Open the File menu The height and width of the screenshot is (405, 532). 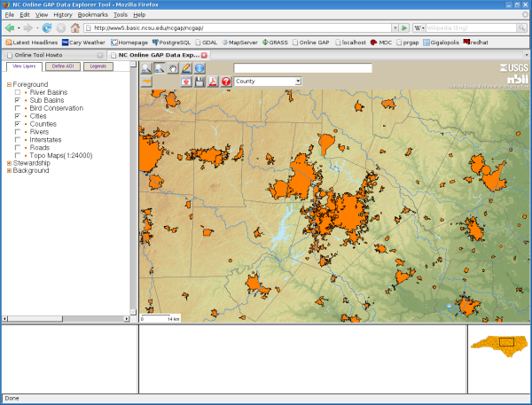(x=10, y=14)
